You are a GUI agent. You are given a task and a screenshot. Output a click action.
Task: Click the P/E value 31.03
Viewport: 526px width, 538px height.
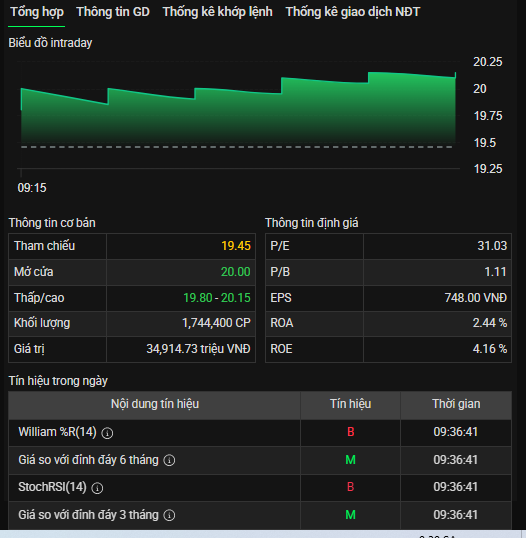pyautogui.click(x=492, y=246)
